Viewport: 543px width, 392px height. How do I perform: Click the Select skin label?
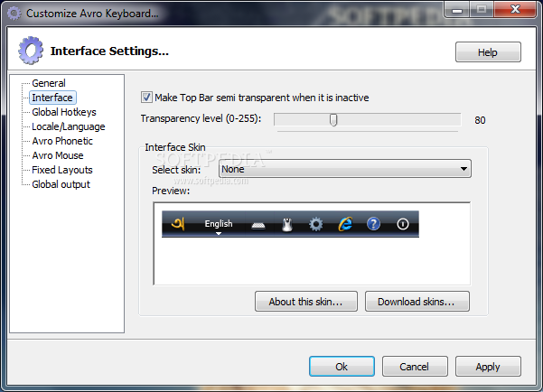(176, 170)
